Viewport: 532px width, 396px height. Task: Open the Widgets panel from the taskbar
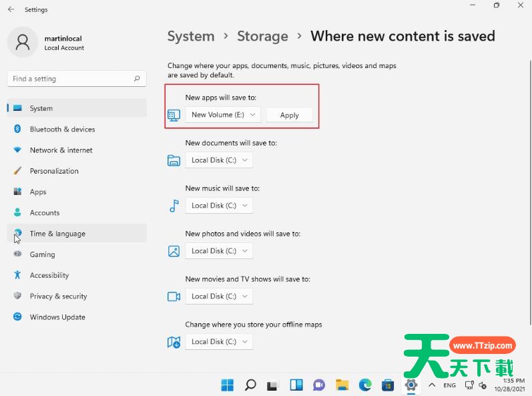296,385
